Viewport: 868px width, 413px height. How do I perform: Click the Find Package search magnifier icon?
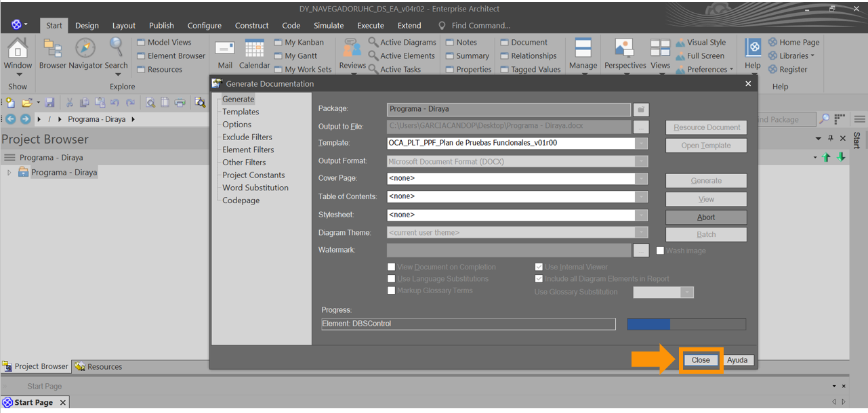coord(825,119)
